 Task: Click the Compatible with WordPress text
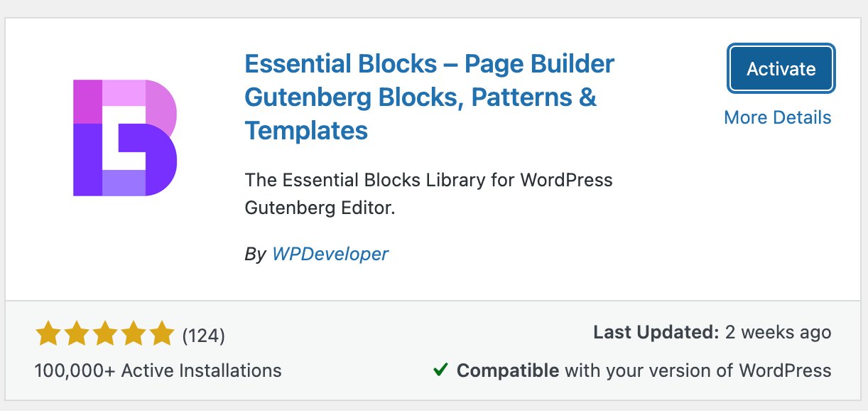643,370
